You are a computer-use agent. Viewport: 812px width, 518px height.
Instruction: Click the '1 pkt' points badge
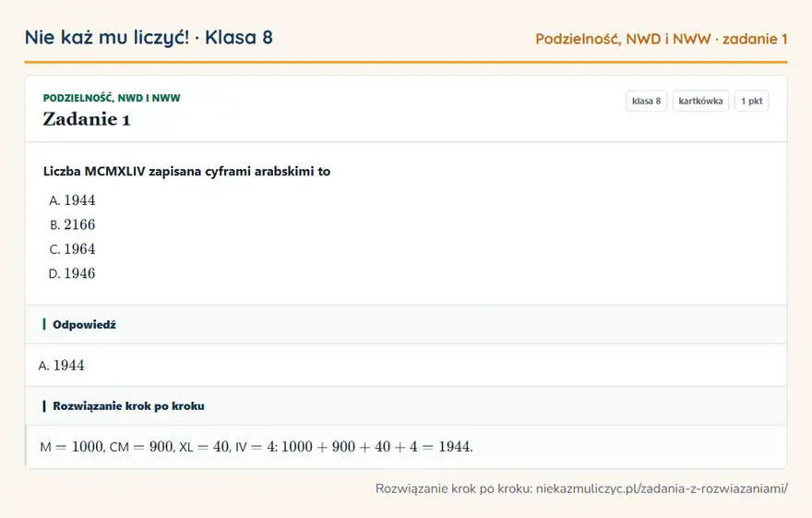(x=751, y=101)
